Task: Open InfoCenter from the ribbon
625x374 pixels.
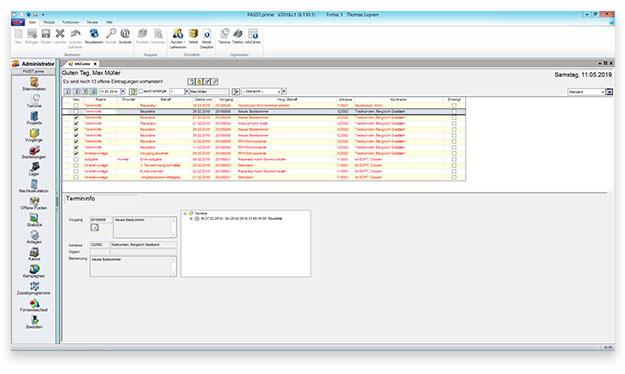Action: click(253, 36)
